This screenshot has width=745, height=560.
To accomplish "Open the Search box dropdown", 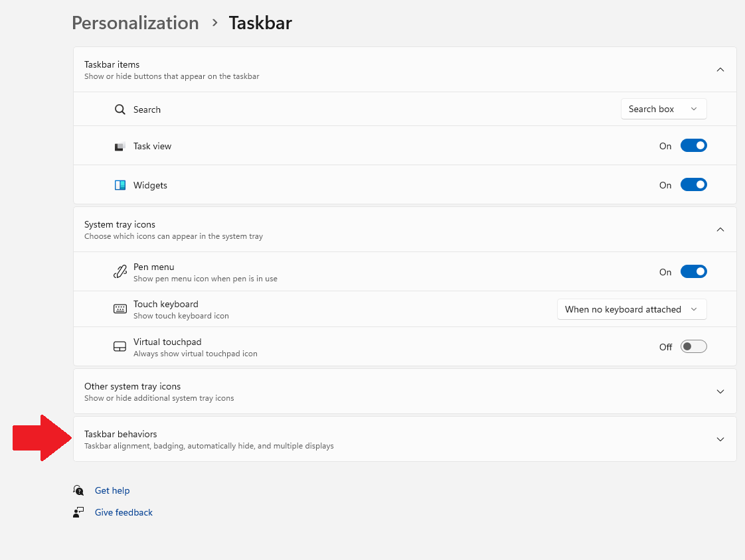I will coord(663,109).
